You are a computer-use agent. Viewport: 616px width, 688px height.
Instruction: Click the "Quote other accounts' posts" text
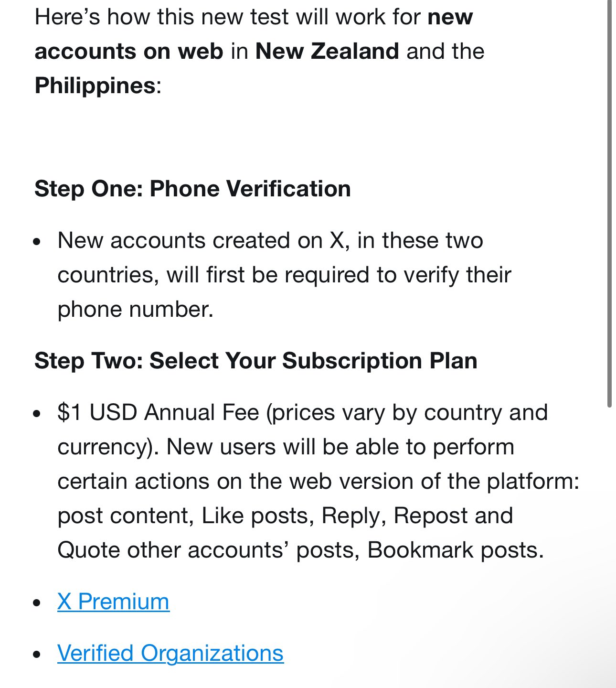click(x=209, y=550)
